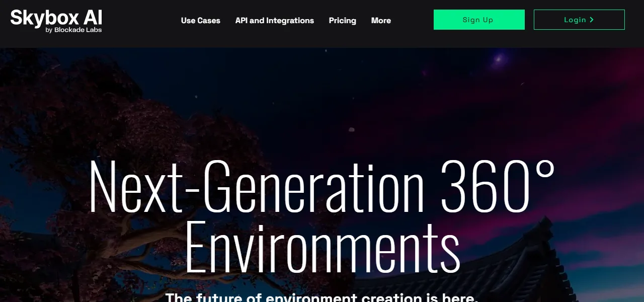This screenshot has width=644, height=302.
Task: Click 'The future of environment creation' subtitle
Action: coord(295,296)
